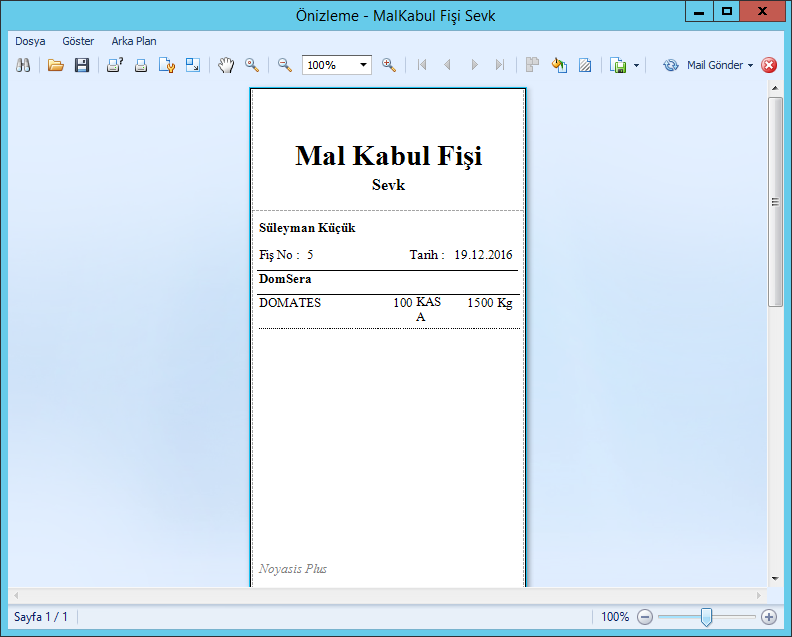Go to the last page
Viewport: 792px width, 637px height.
[500, 65]
